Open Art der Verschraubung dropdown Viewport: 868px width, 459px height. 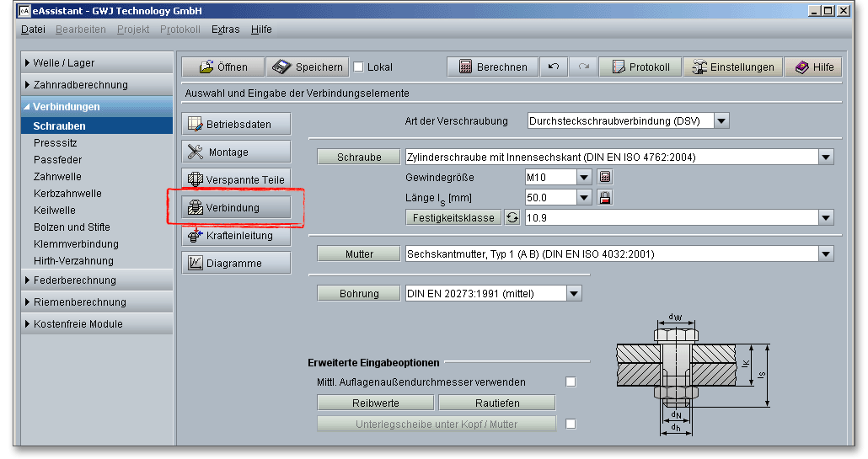click(x=721, y=120)
